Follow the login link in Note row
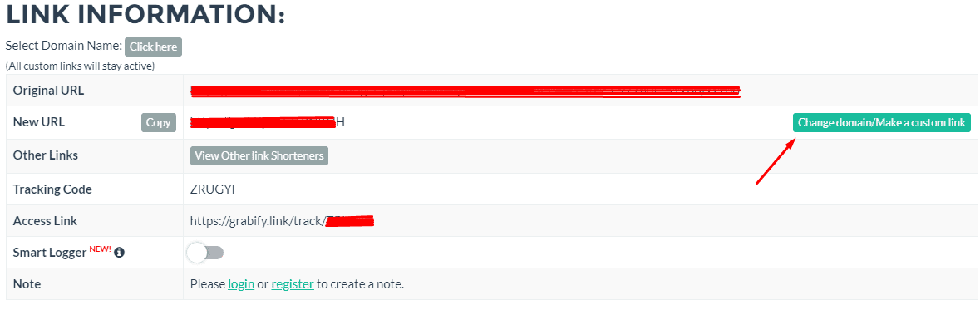980x315 pixels. point(241,284)
